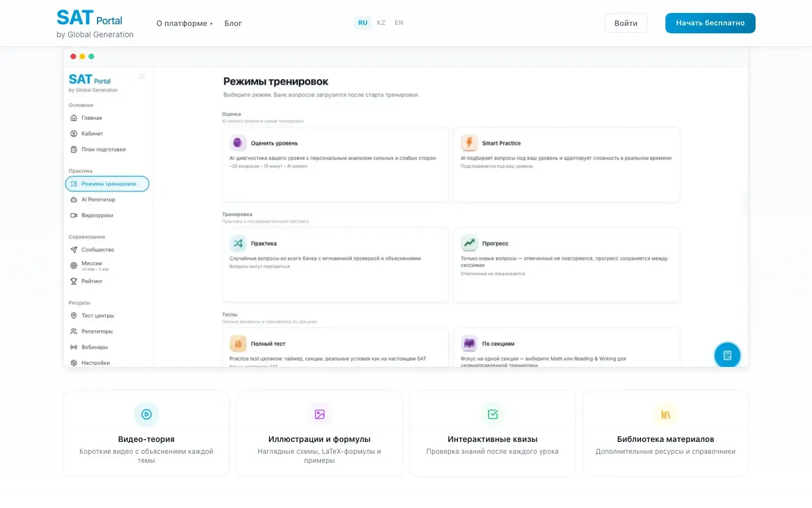Click the Вебинары broadcast icon
This screenshot has width=812, height=508.
[x=73, y=347]
